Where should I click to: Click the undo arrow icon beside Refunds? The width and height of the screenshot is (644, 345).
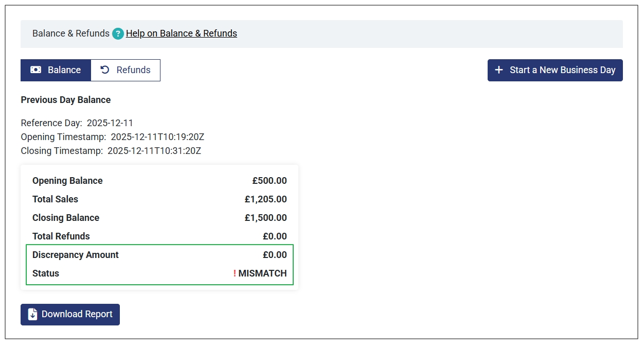pos(105,70)
